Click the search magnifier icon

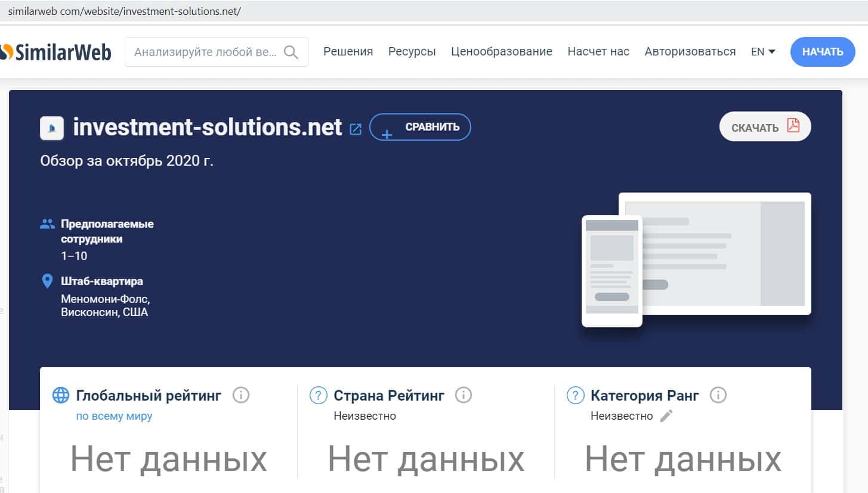[291, 52]
